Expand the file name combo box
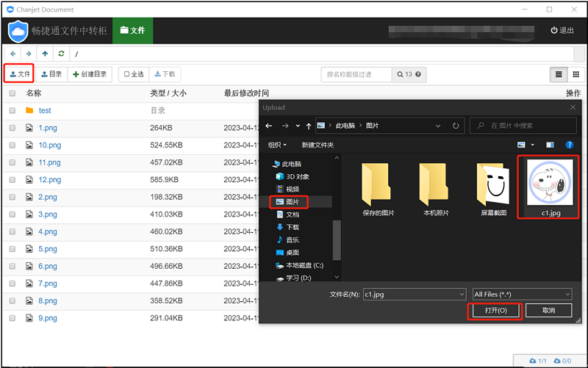 [461, 294]
